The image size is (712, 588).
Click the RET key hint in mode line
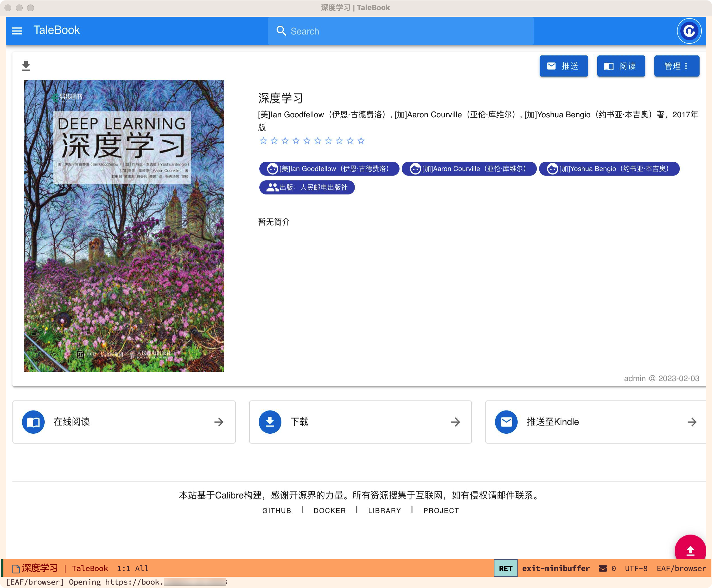click(x=505, y=568)
